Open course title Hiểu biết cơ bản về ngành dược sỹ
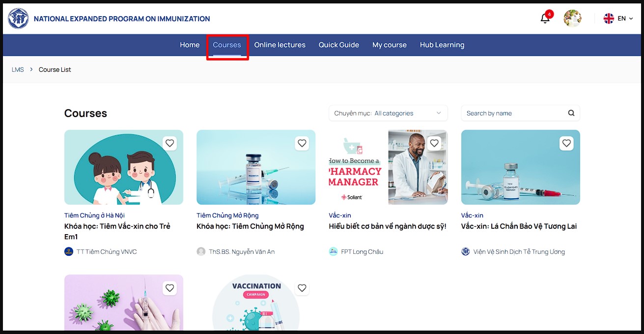 tap(387, 227)
